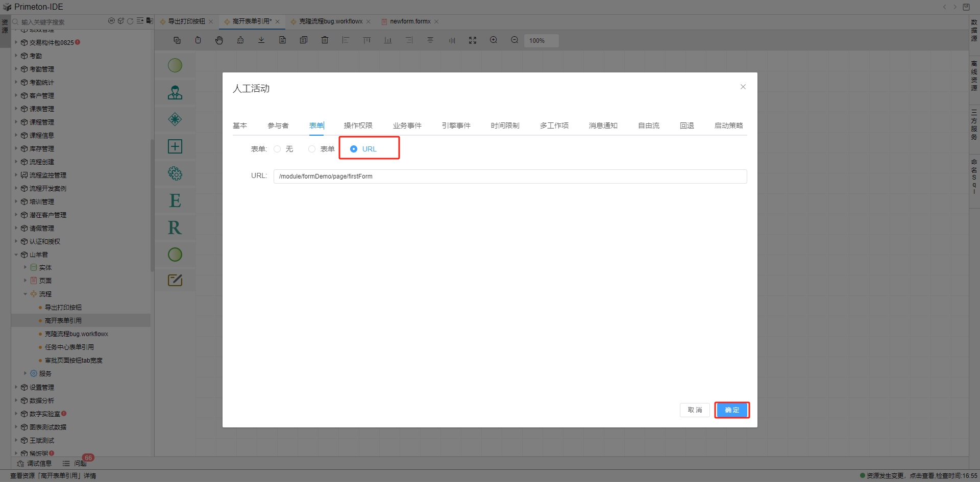Click the 取消 button
This screenshot has height=482, width=980.
pos(695,410)
